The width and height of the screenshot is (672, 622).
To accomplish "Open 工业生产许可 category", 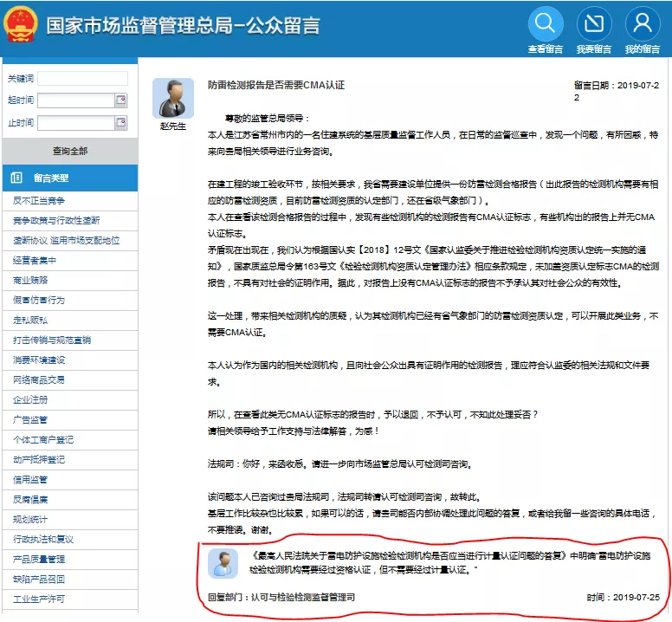I will 39,599.
